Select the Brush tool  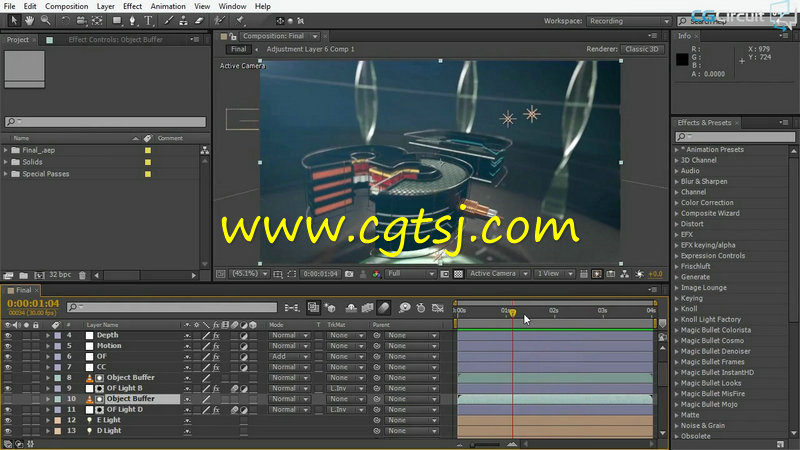(168, 21)
